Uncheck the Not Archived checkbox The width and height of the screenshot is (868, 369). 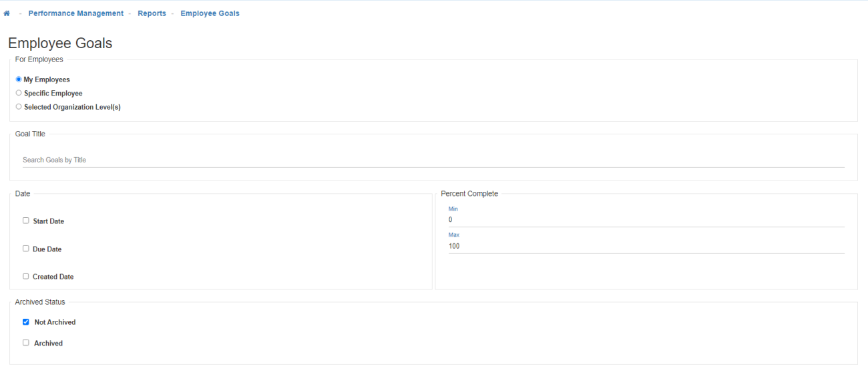tap(26, 322)
